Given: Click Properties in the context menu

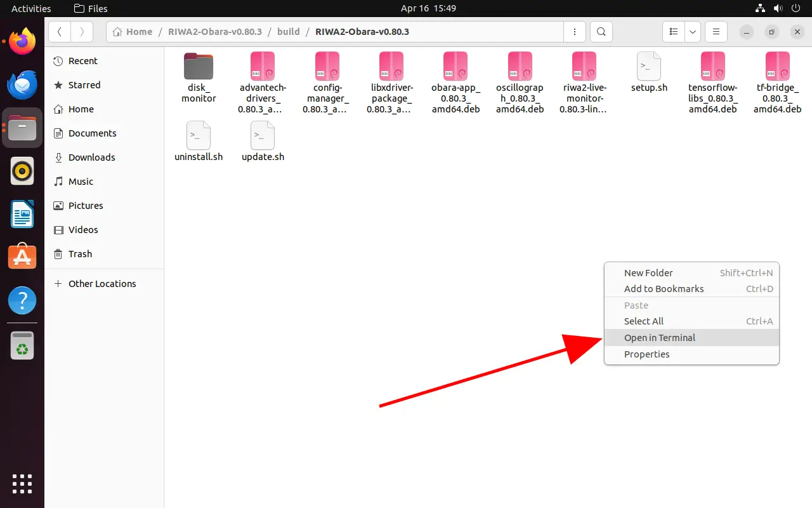Looking at the screenshot, I should coord(646,354).
